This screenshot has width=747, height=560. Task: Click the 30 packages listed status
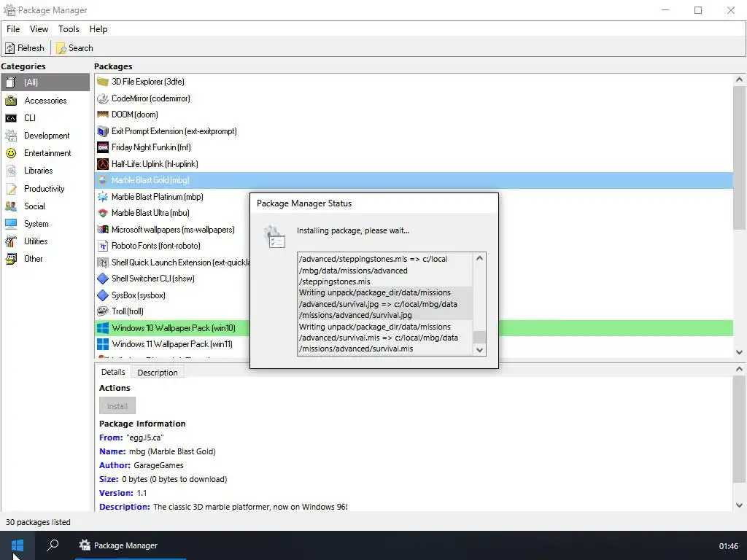pyautogui.click(x=38, y=522)
